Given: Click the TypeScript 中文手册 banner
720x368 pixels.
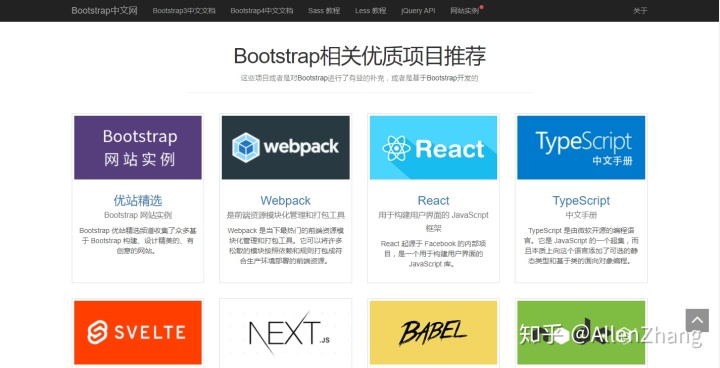Looking at the screenshot, I should (581, 147).
